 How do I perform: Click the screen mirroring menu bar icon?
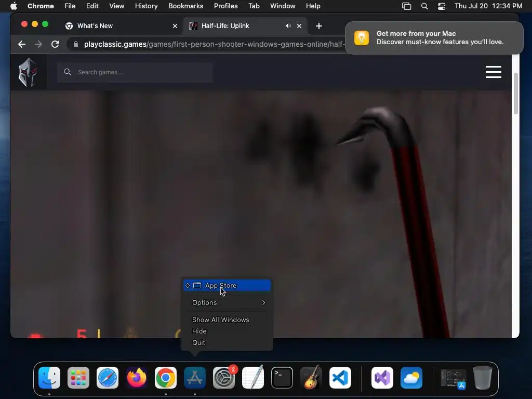click(x=406, y=6)
